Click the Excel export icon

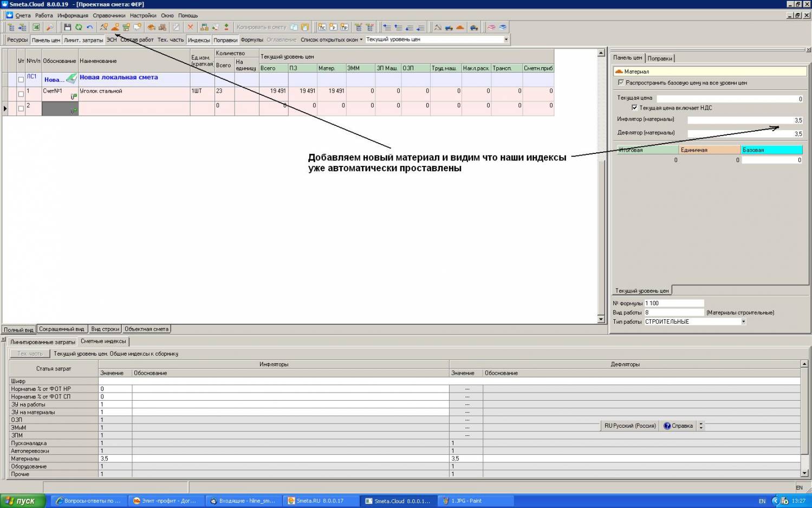click(x=36, y=27)
